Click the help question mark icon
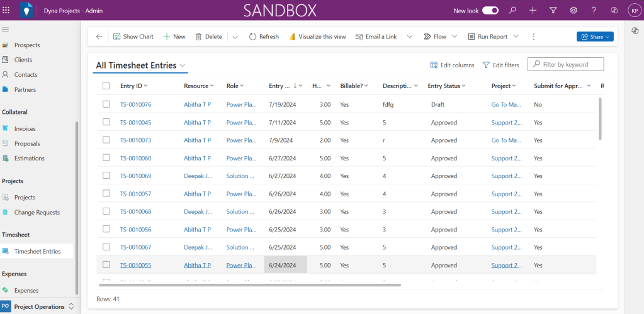 [x=594, y=10]
